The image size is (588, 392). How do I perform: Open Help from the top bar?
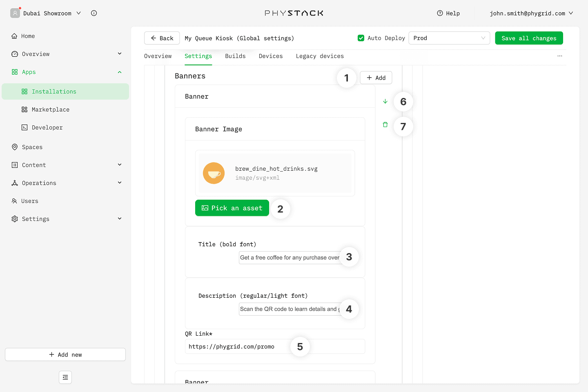[x=448, y=13]
